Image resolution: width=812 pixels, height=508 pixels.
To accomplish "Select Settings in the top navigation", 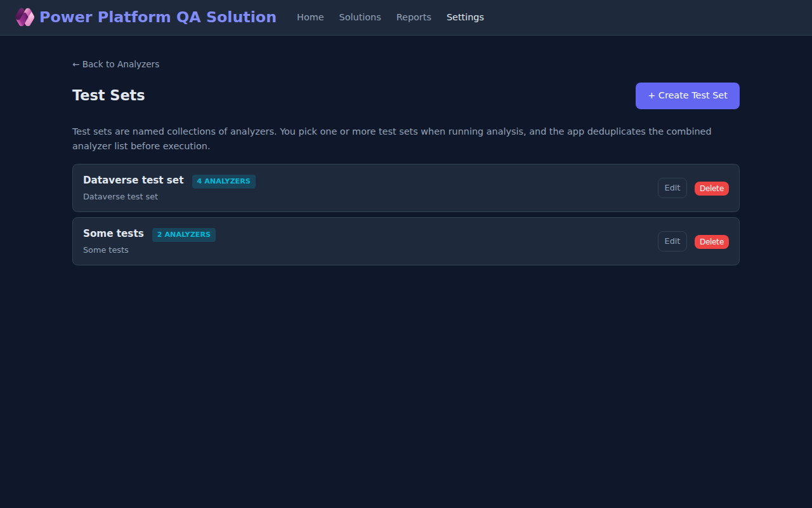I will (465, 17).
